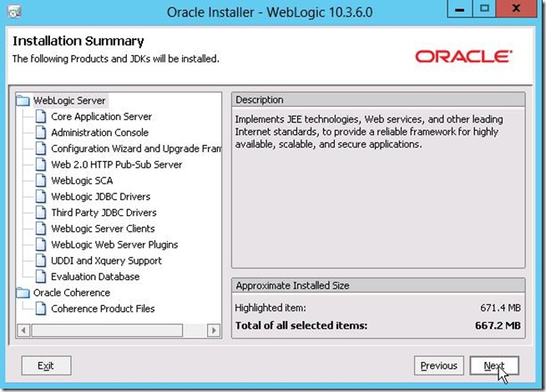Select Configuration Wizard and Upgrade Framework item
This screenshot has height=392, width=546.
click(136, 148)
